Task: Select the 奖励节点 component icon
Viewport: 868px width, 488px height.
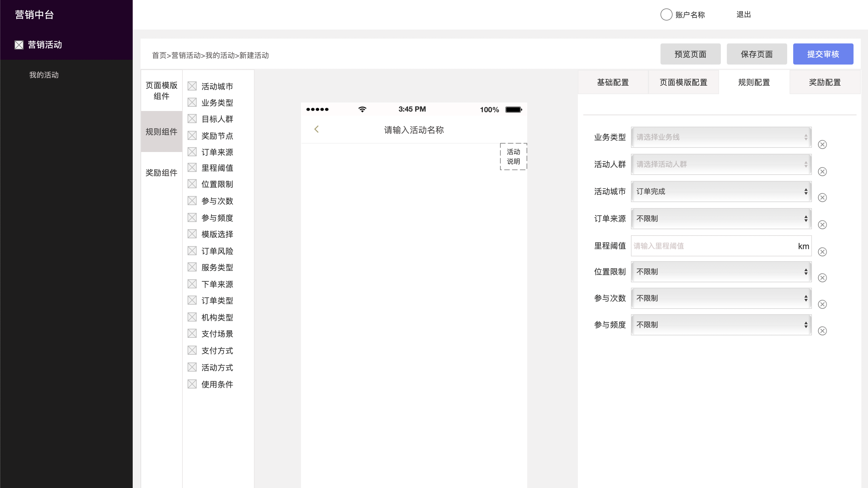Action: tap(192, 135)
